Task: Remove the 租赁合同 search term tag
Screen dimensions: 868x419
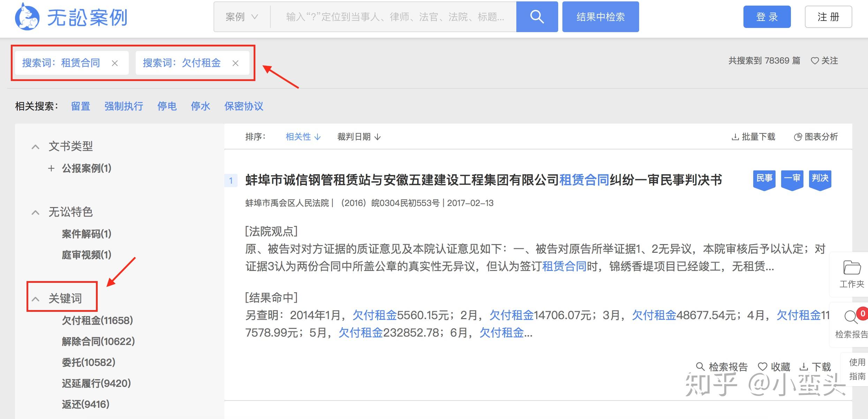Action: 115,63
